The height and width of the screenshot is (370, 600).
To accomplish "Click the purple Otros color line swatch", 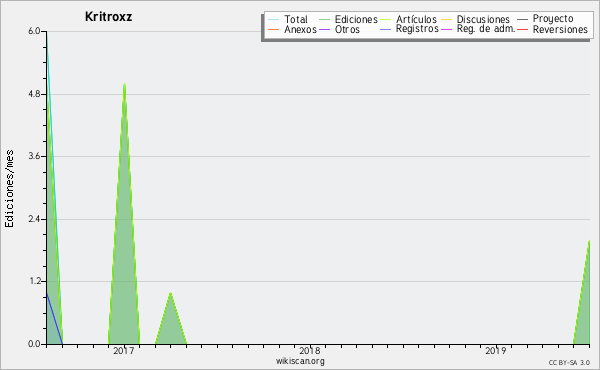I will click(x=324, y=29).
